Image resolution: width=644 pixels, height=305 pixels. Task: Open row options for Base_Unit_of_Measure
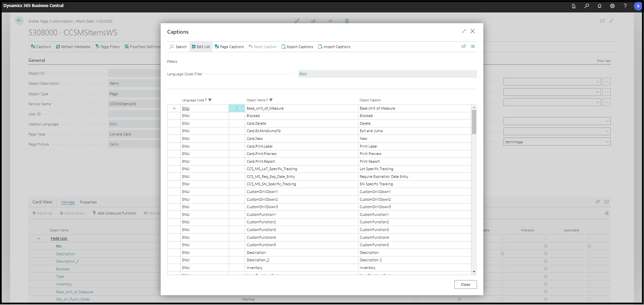[237, 108]
